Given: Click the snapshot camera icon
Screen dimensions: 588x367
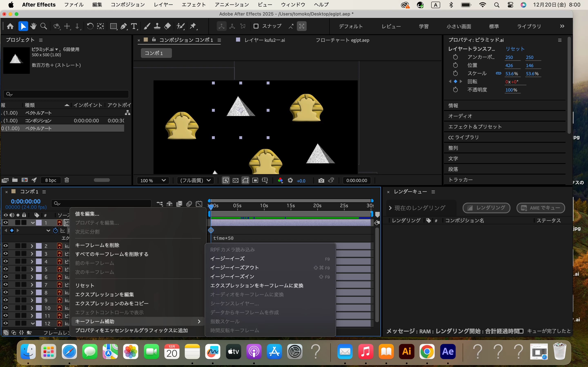Looking at the screenshot, I should pyautogui.click(x=321, y=180).
